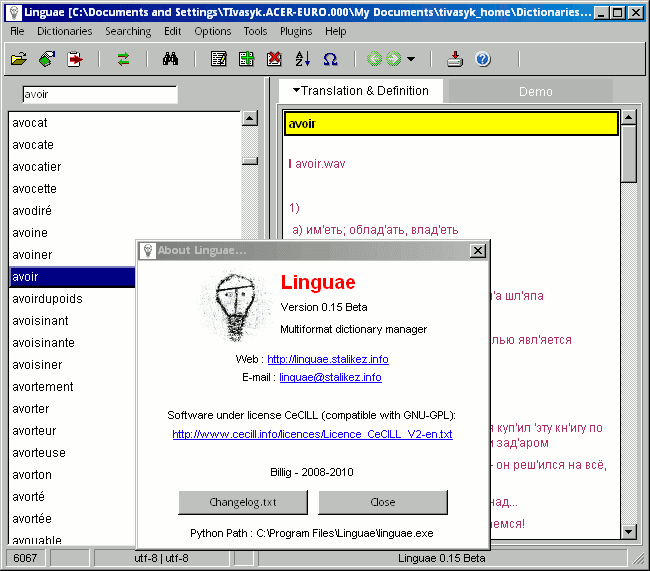Click the delete entry red X icon
650x571 pixels.
point(274,59)
